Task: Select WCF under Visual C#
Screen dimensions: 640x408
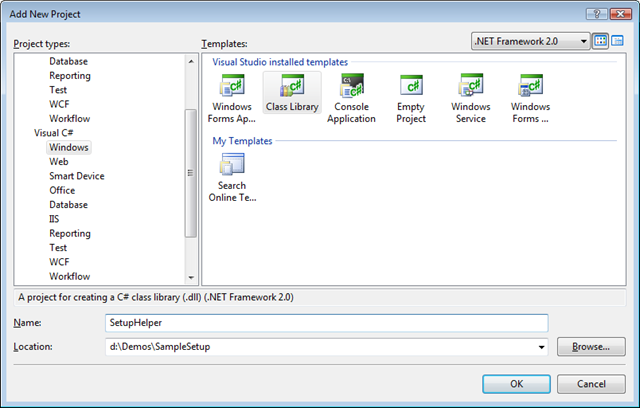Action: tap(59, 262)
